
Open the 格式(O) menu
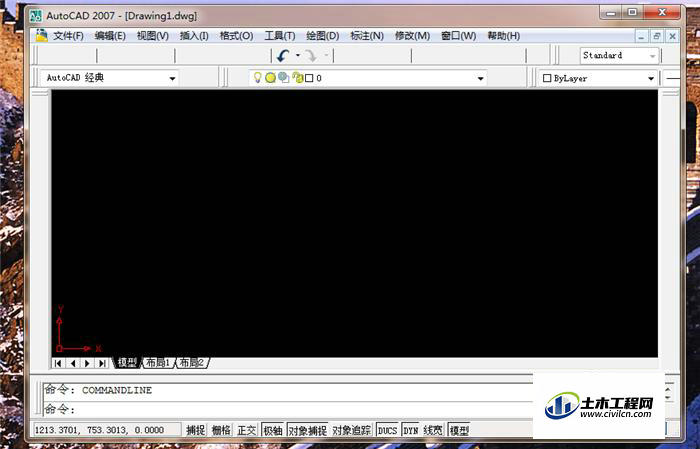(237, 36)
